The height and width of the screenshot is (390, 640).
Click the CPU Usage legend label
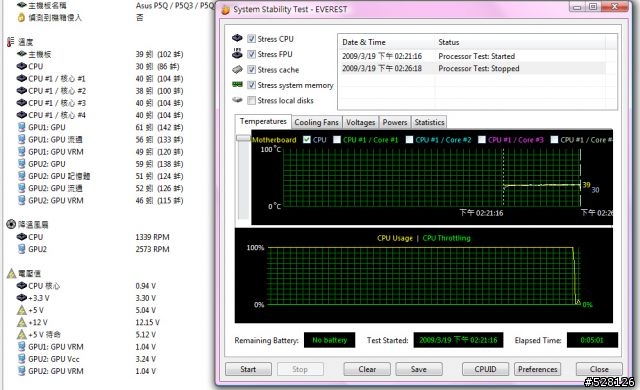(x=395, y=238)
